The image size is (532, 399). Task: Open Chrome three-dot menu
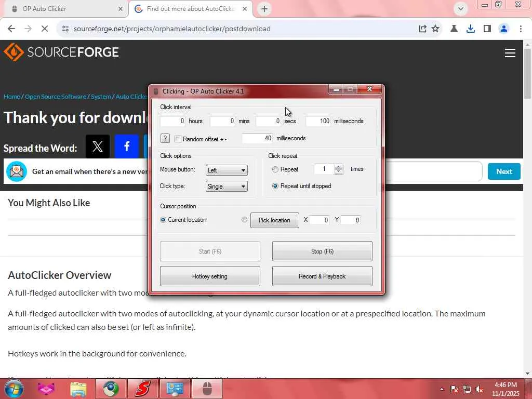[521, 29]
